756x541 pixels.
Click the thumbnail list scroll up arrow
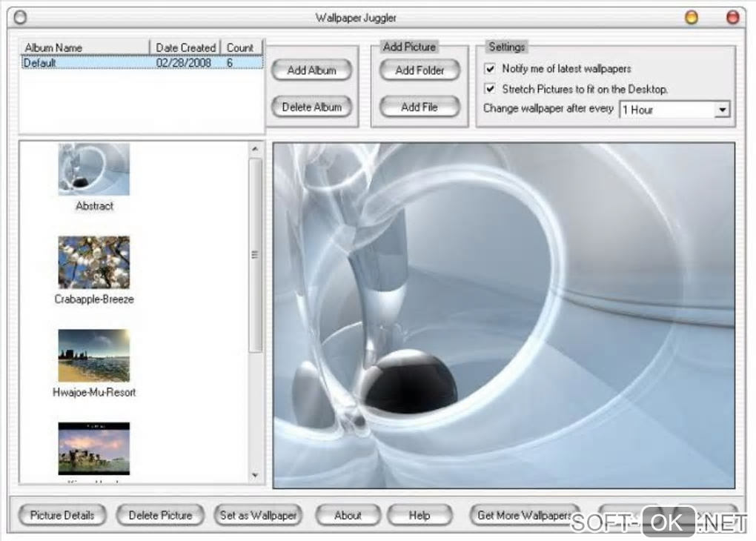[x=255, y=149]
